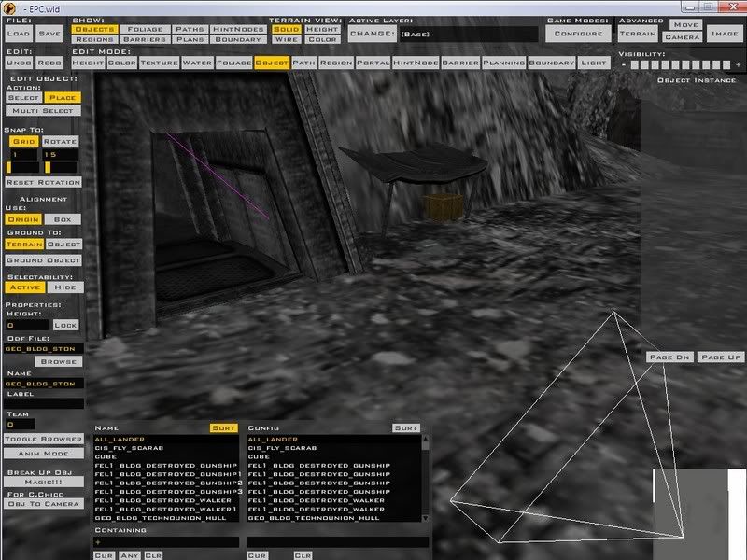Viewport: 747px width, 560px height.
Task: Select Solid terrain view
Action: point(287,29)
